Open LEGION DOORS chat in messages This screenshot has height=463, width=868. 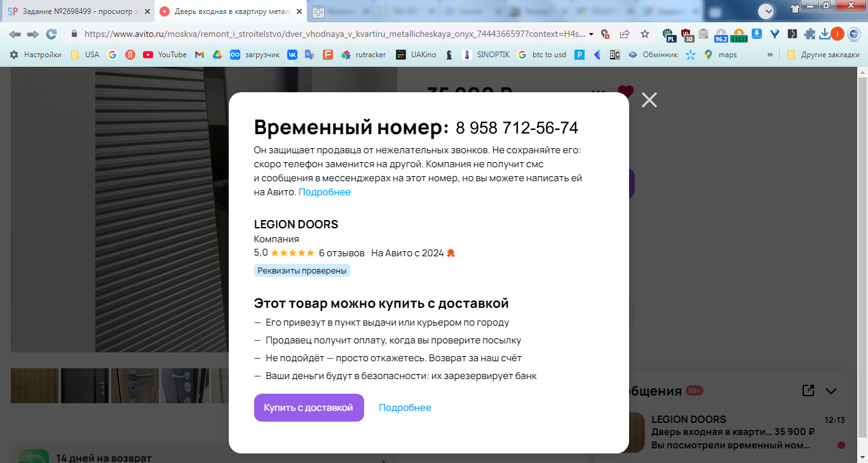point(738,432)
